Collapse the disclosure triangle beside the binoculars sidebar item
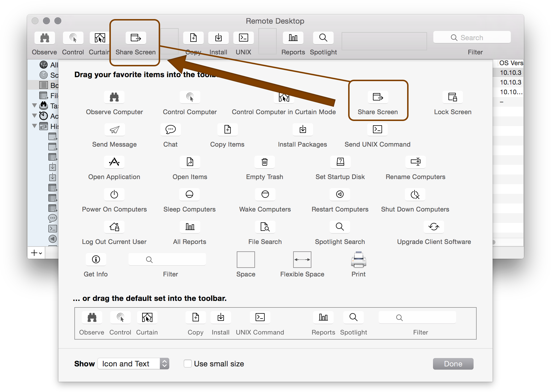Image resolution: width=551 pixels, height=392 pixels. [35, 106]
